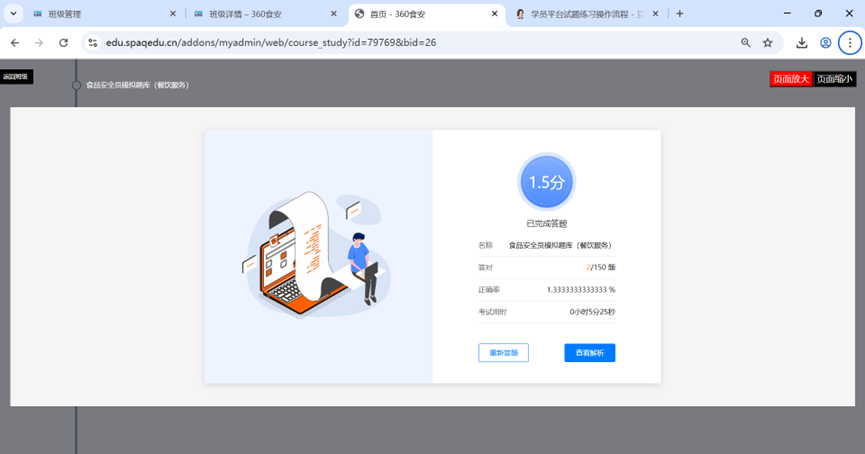Click the URL address bar field
865x454 pixels.
pyautogui.click(x=400, y=43)
